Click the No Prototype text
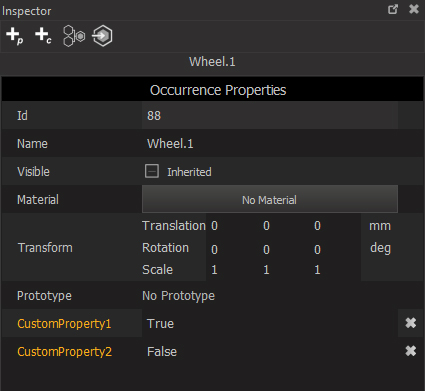Image resolution: width=425 pixels, height=391 pixels. [178, 296]
